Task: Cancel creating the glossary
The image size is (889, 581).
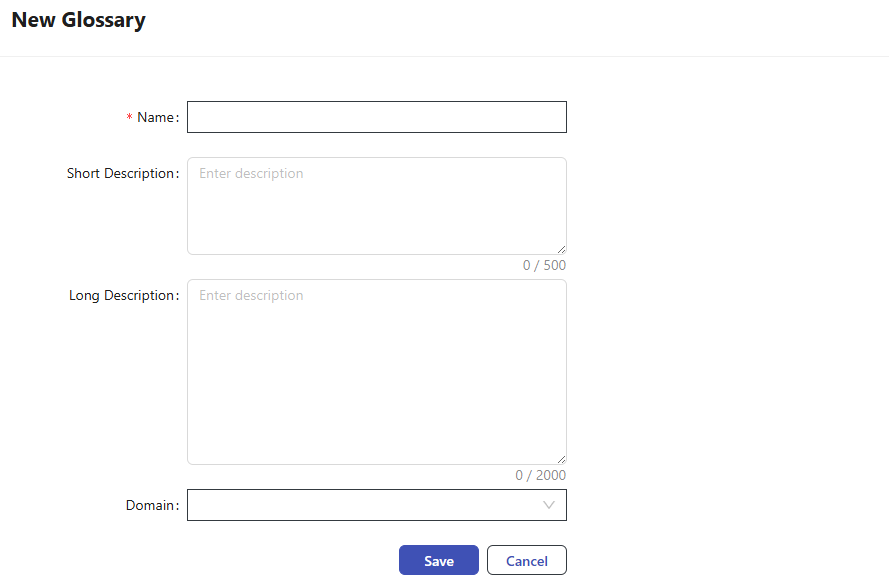Action: coord(526,561)
